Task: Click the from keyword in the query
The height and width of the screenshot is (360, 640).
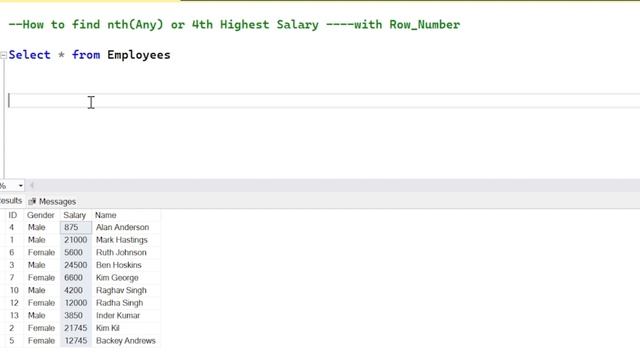Action: pos(86,55)
